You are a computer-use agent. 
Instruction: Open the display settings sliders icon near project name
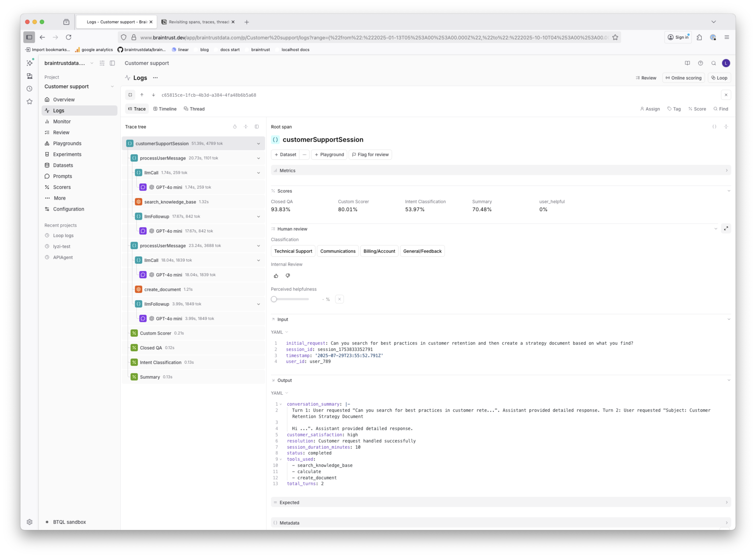tap(102, 63)
